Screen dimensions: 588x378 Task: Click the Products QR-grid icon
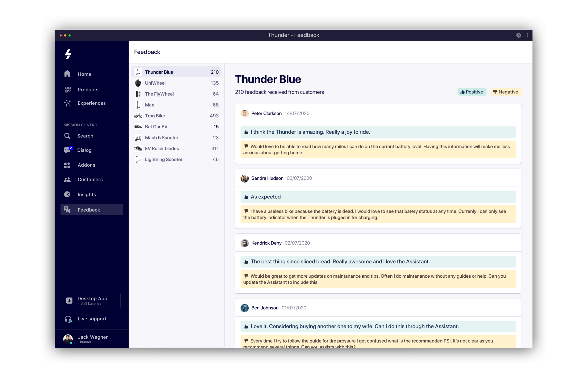coord(67,90)
